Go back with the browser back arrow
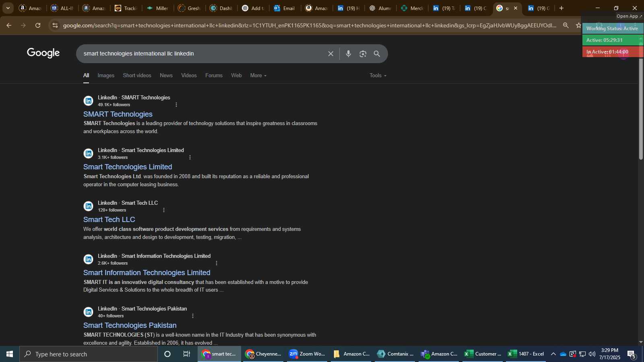 point(9,25)
